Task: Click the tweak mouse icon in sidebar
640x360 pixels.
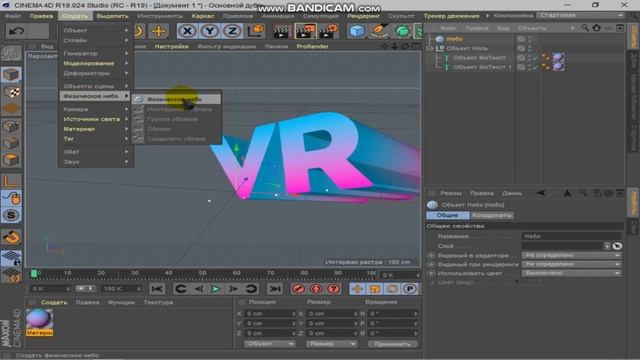Action: tap(11, 198)
